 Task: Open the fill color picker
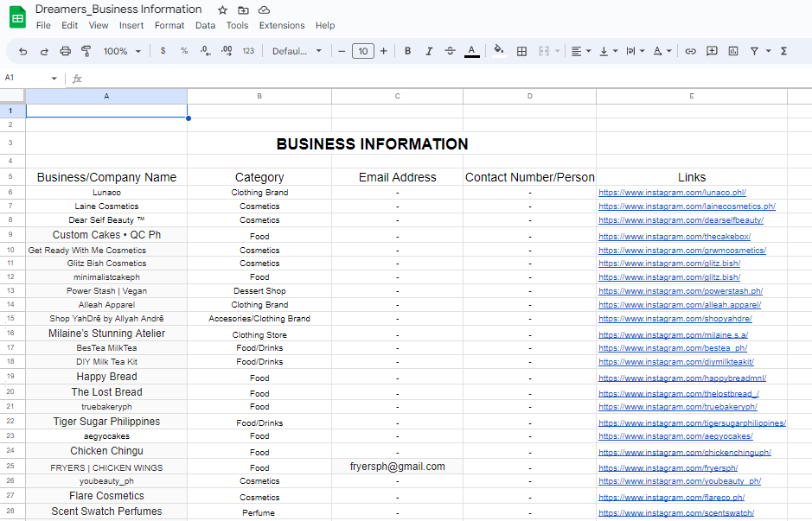click(x=499, y=51)
